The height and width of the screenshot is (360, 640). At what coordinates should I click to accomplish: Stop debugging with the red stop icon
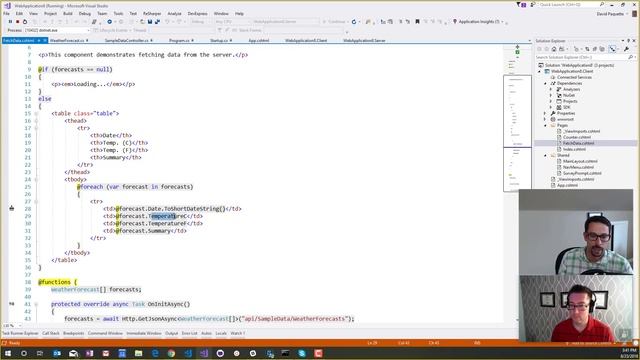[x=18, y=22]
